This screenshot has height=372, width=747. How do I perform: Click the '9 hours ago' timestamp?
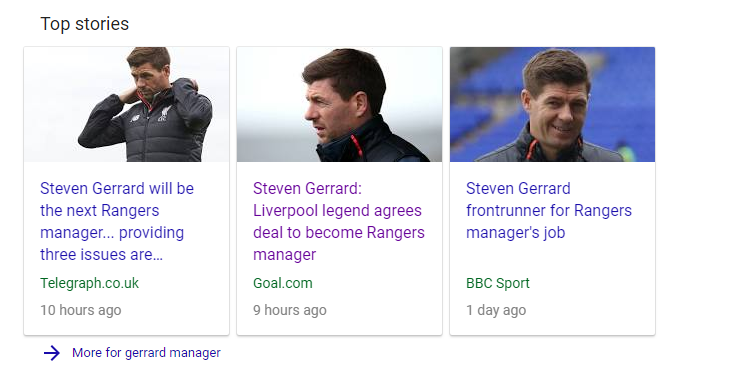[x=290, y=311]
